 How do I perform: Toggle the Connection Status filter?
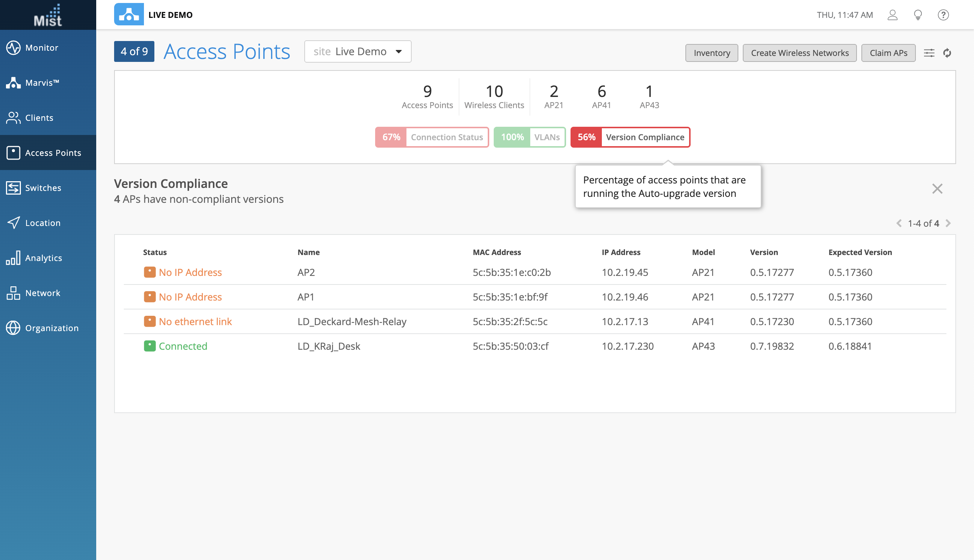(x=431, y=137)
